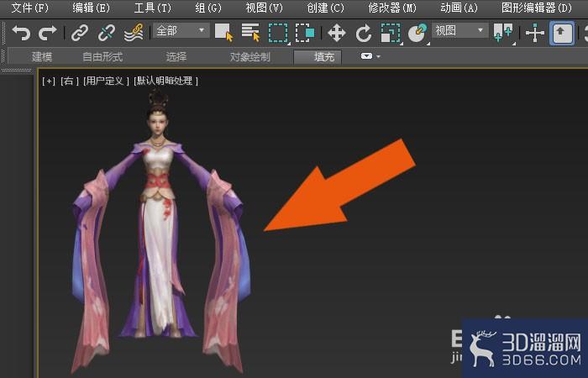Switch to the 对象绘制 ribbon tab
The width and height of the screenshot is (588, 378).
click(250, 57)
